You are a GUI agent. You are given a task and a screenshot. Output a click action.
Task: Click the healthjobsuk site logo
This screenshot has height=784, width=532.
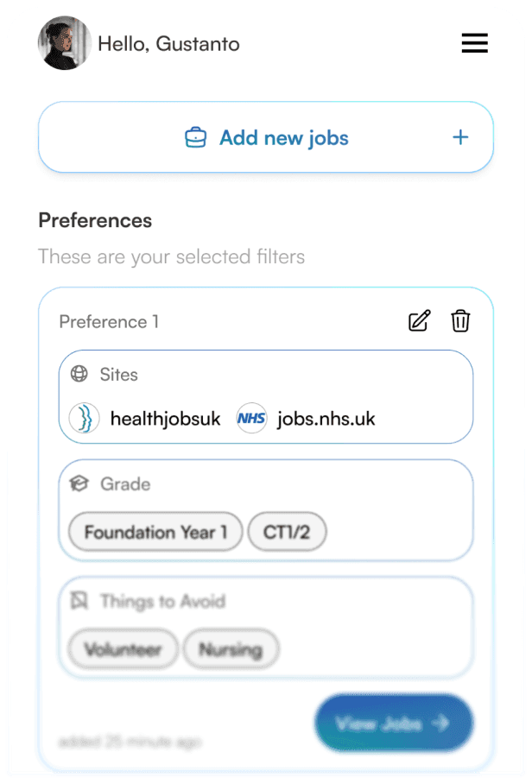point(84,419)
